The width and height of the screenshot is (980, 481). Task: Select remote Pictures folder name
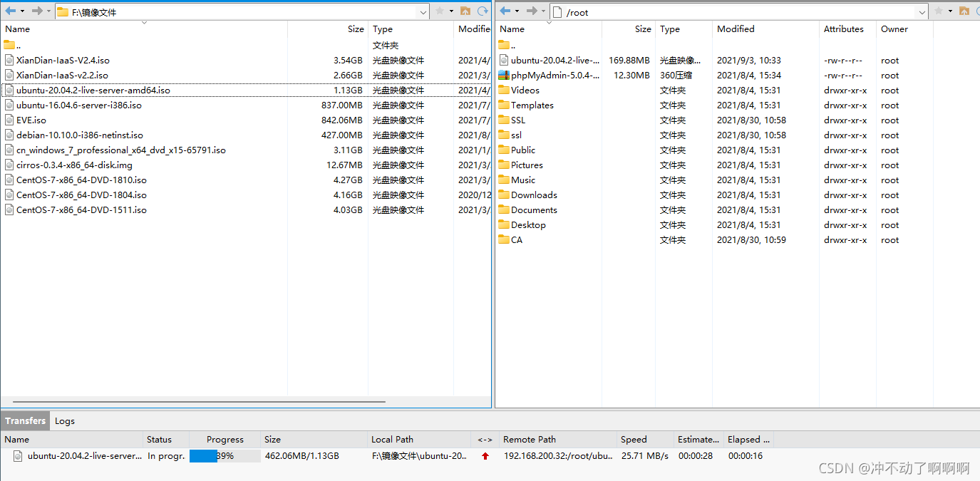click(x=527, y=165)
